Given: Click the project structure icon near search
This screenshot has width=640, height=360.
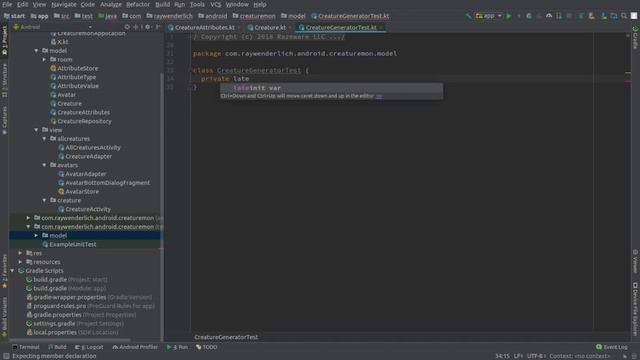Looking at the screenshot, I should pyautogui.click(x=614, y=16).
